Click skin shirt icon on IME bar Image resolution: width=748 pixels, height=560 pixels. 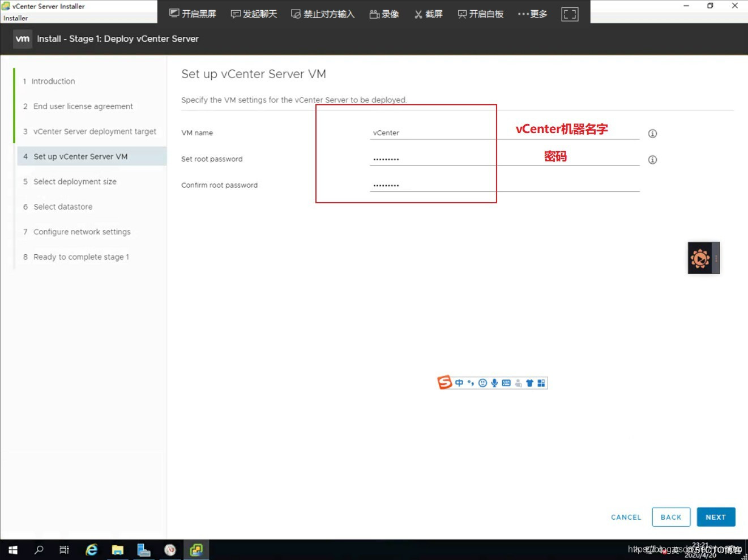[529, 383]
